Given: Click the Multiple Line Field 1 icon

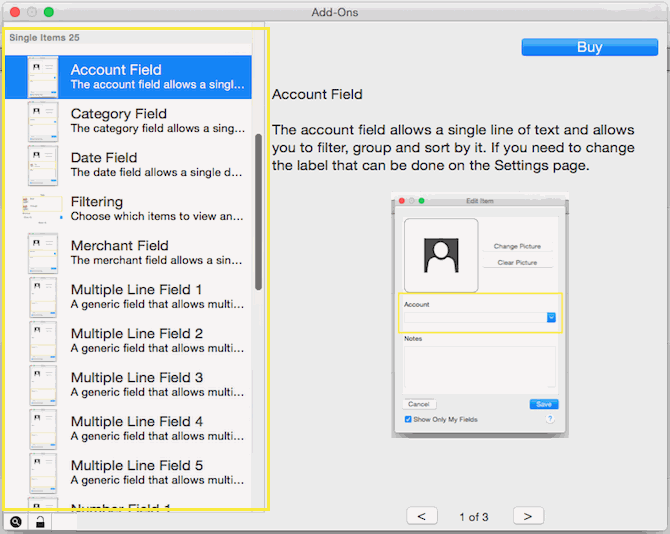Looking at the screenshot, I should [43, 297].
